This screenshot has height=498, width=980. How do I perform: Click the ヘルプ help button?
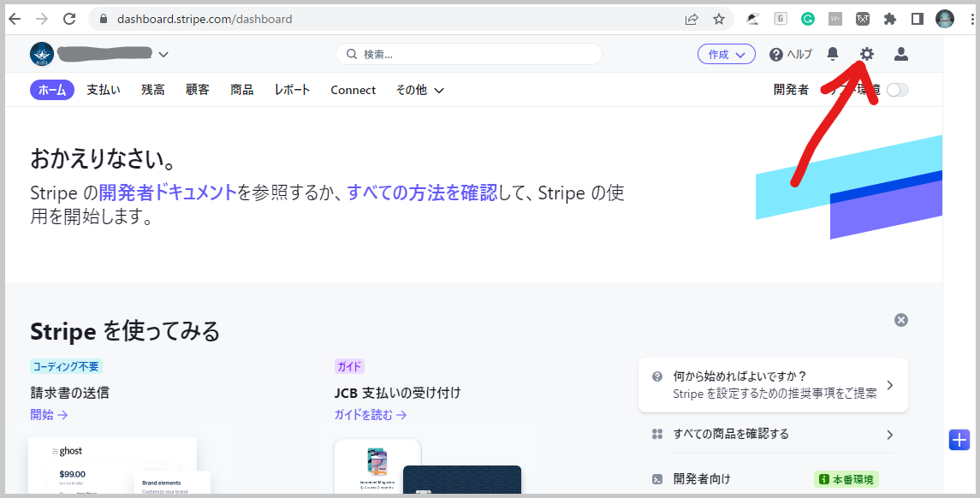pos(791,55)
